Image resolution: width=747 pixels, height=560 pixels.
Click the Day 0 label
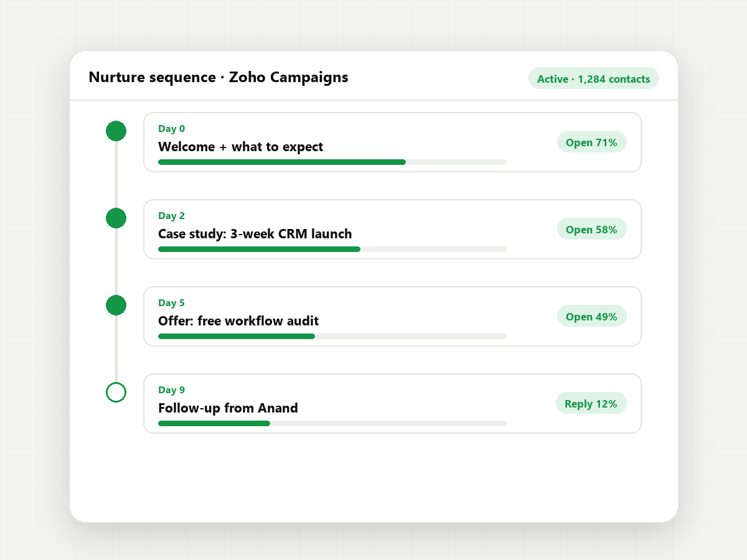click(x=171, y=129)
